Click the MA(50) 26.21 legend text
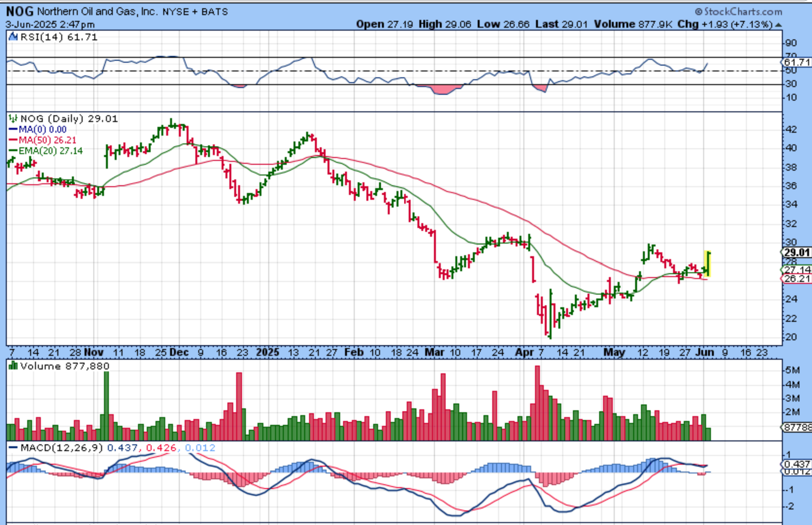Viewport: 812px width, 525px height. coord(48,140)
